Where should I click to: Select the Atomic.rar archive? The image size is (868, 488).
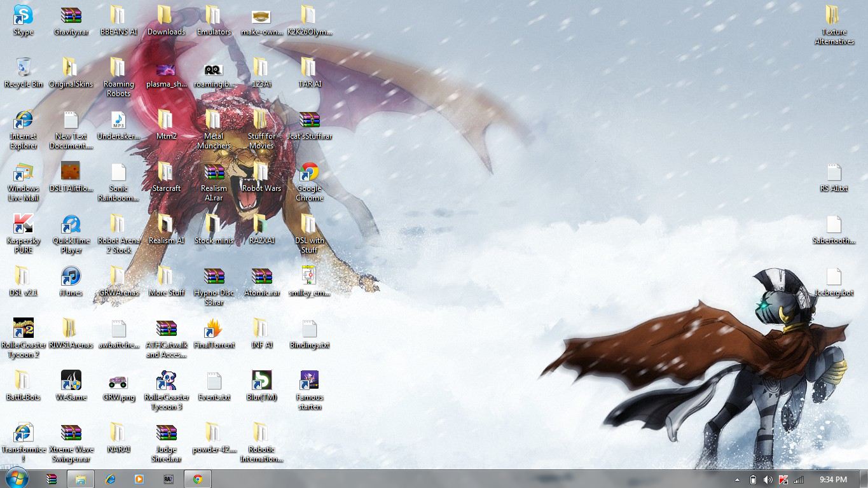tap(261, 281)
